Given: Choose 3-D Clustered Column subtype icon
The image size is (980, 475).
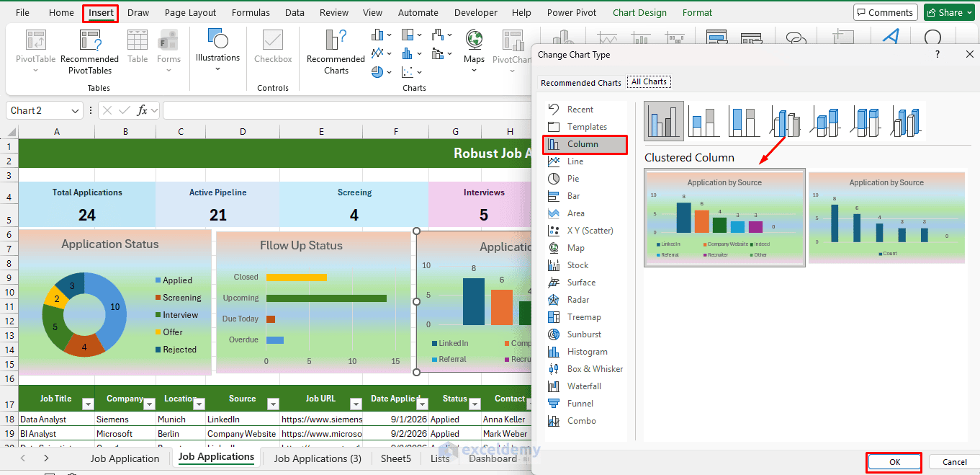Looking at the screenshot, I should coord(786,120).
